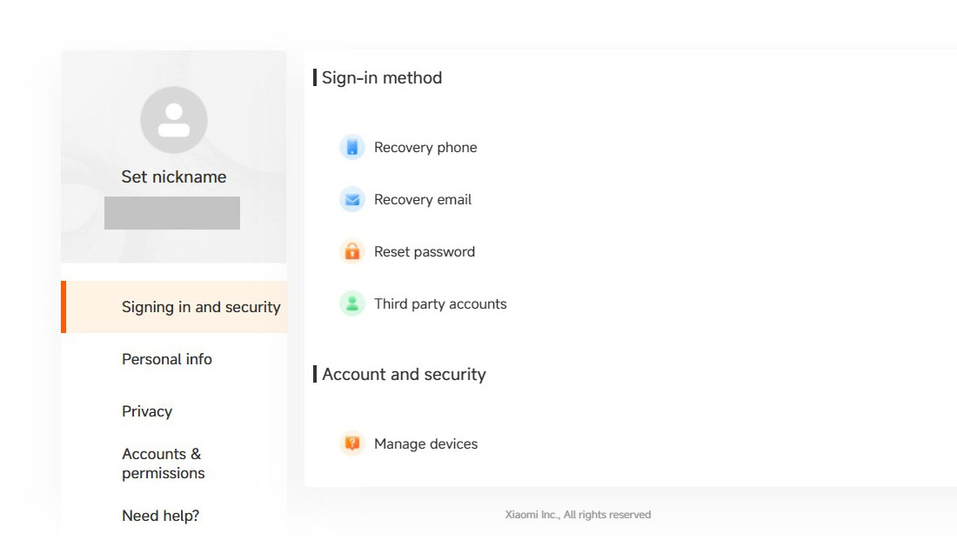Open the Third party accounts text link
The image size is (957, 560).
point(440,304)
